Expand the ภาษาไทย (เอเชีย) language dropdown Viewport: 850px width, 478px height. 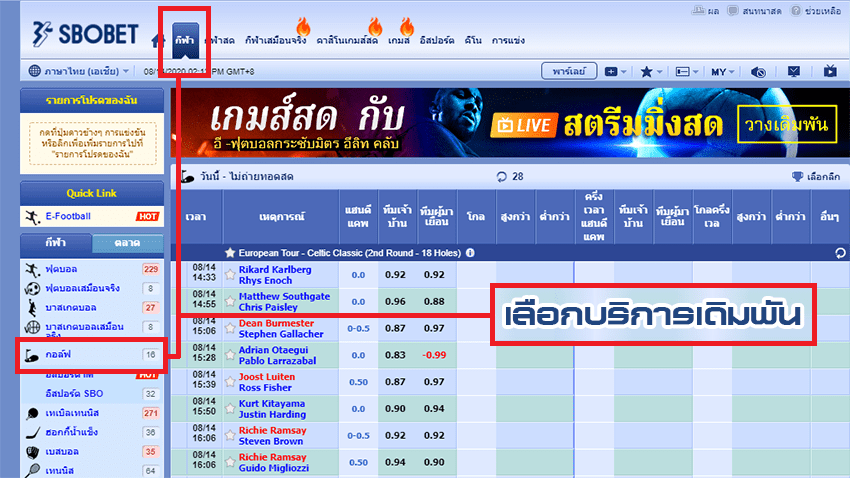(80, 71)
